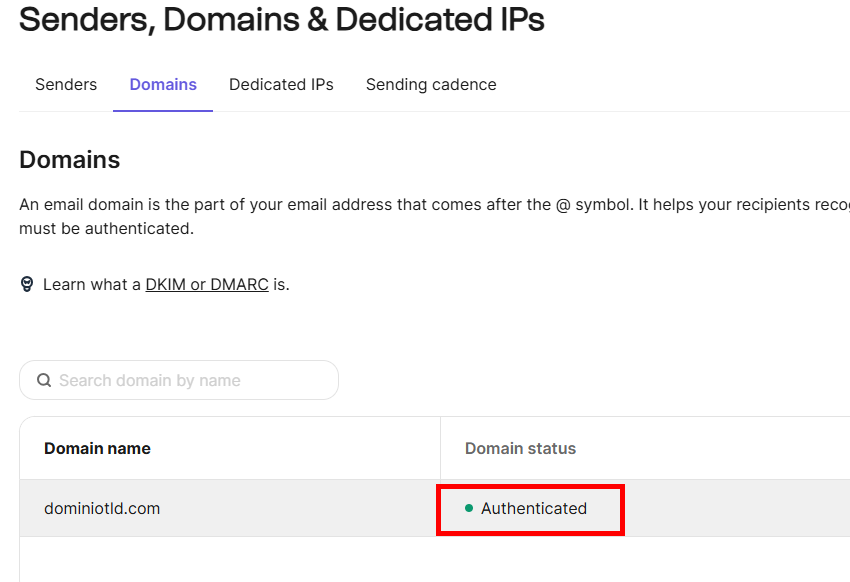This screenshot has width=850, height=582.
Task: Open the Dedicated IPs tab
Action: (x=281, y=85)
